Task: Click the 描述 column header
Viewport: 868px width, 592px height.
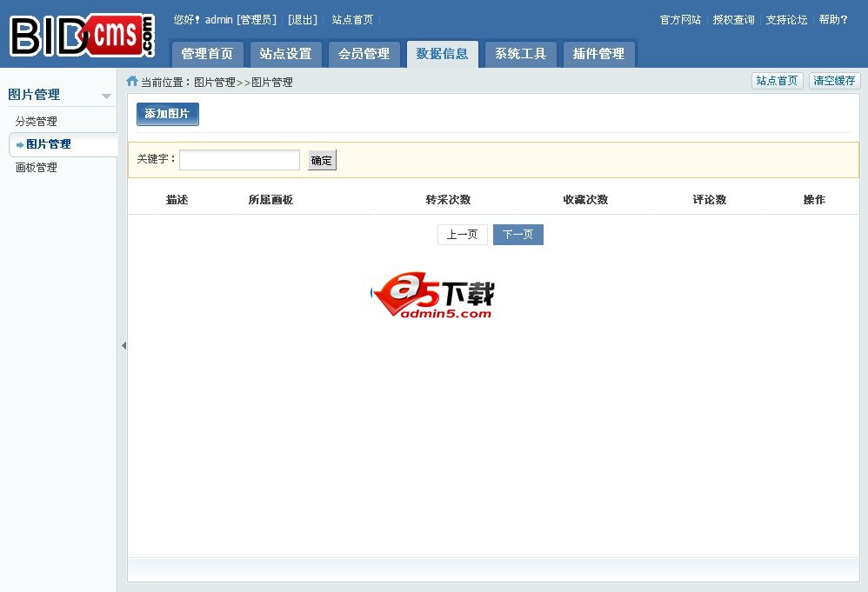Action: pos(177,200)
